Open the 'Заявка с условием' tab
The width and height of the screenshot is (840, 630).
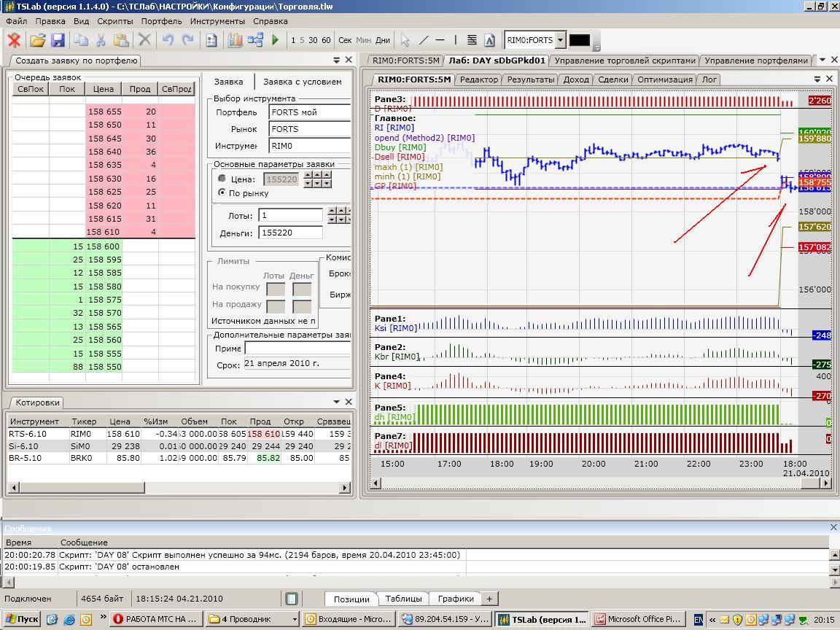coord(302,82)
